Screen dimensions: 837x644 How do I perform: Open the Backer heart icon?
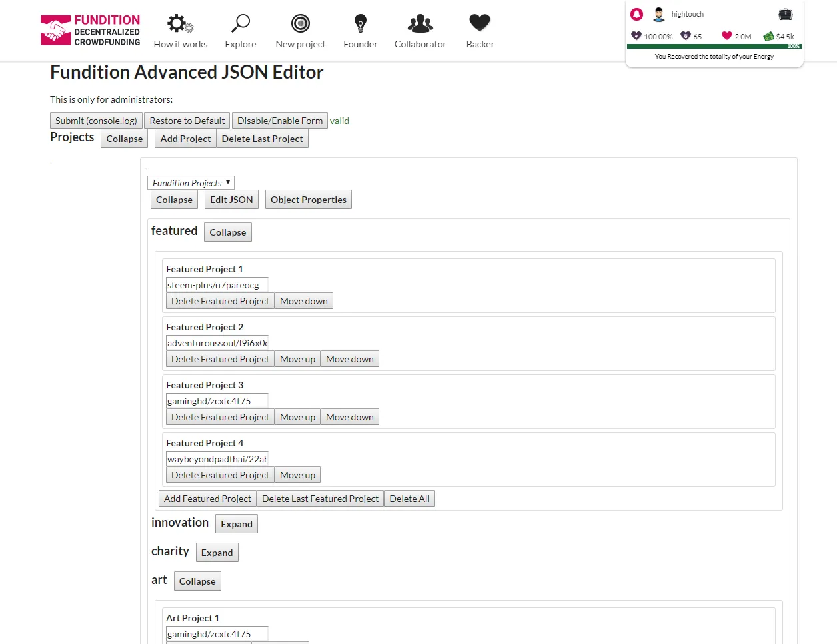coord(480,23)
